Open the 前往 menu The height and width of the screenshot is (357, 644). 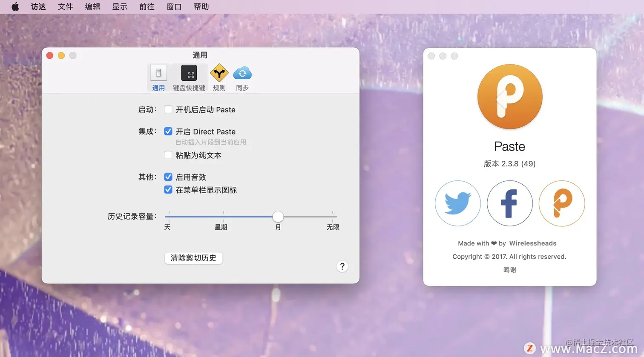coord(147,6)
